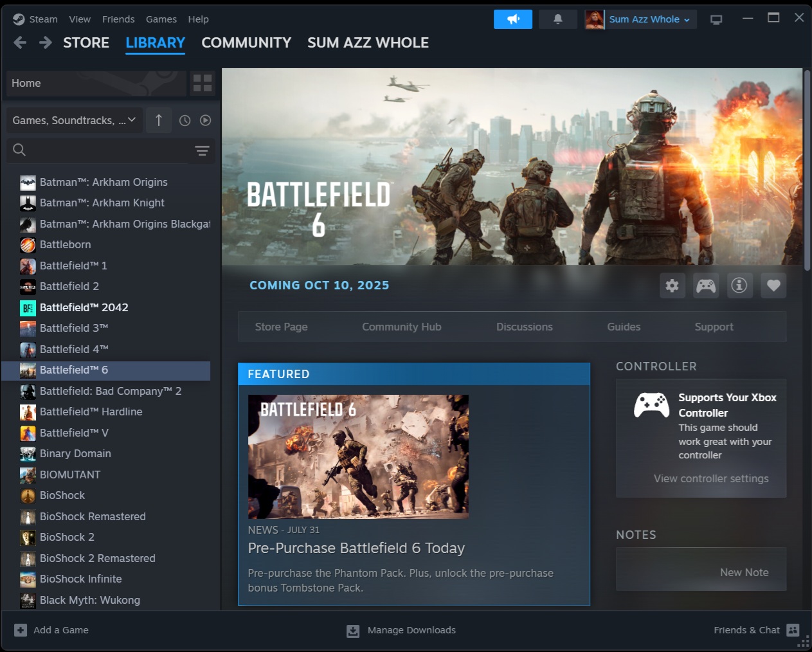Image resolution: width=812 pixels, height=652 pixels.
Task: Open the game info icon
Action: click(x=739, y=285)
